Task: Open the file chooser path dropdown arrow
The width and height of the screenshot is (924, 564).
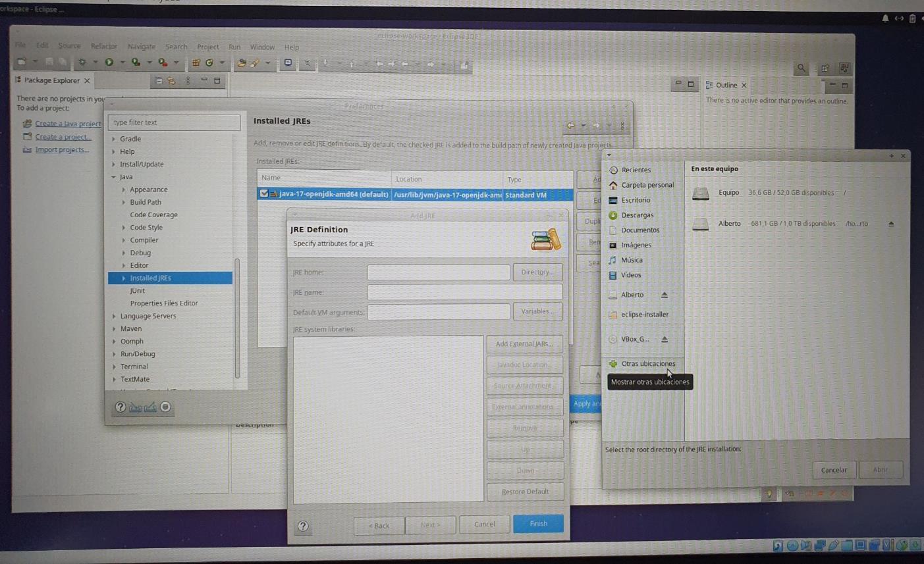Action: coord(609,156)
